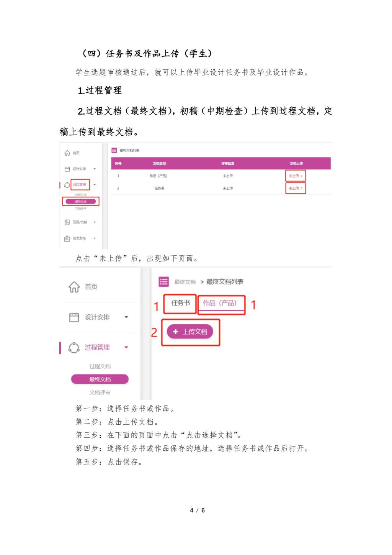Expand the large 设计安排 dropdown arrow
The image size is (392, 555).
pyautogui.click(x=126, y=317)
